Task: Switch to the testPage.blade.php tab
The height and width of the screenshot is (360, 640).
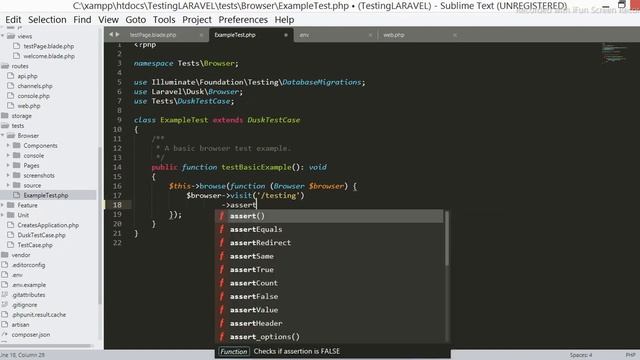Action: (x=153, y=35)
